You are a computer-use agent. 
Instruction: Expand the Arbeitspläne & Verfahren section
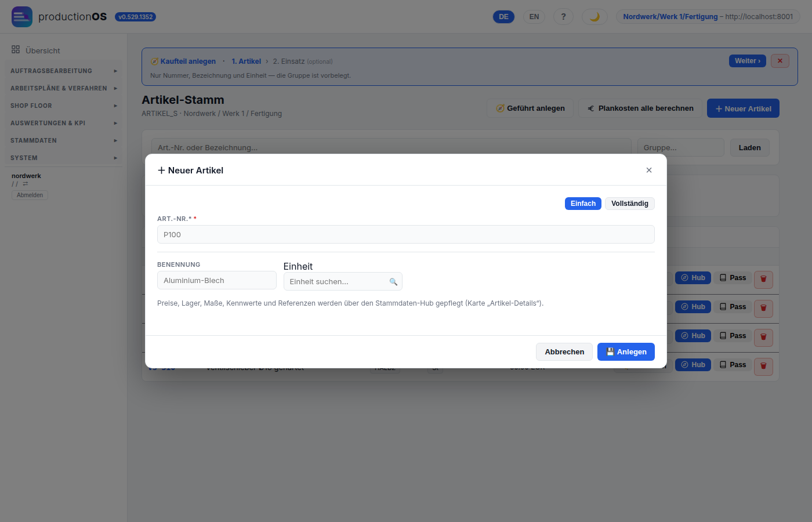tap(64, 88)
